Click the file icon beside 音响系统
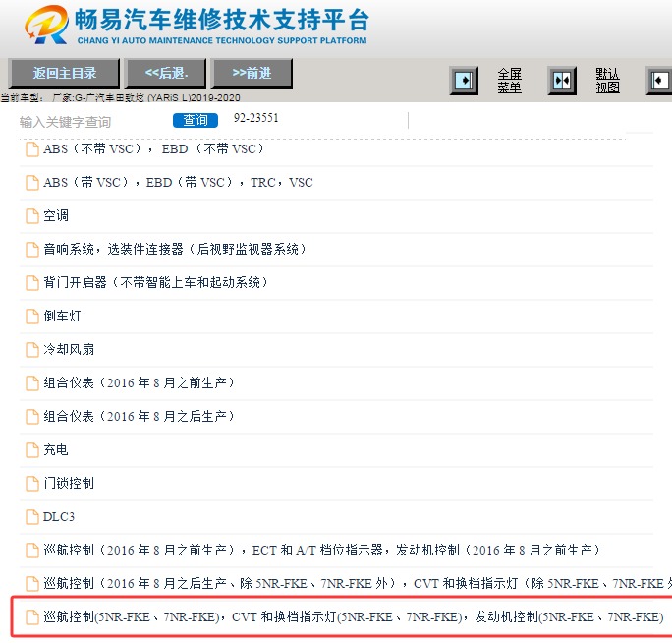This screenshot has height=643, width=672. point(32,250)
